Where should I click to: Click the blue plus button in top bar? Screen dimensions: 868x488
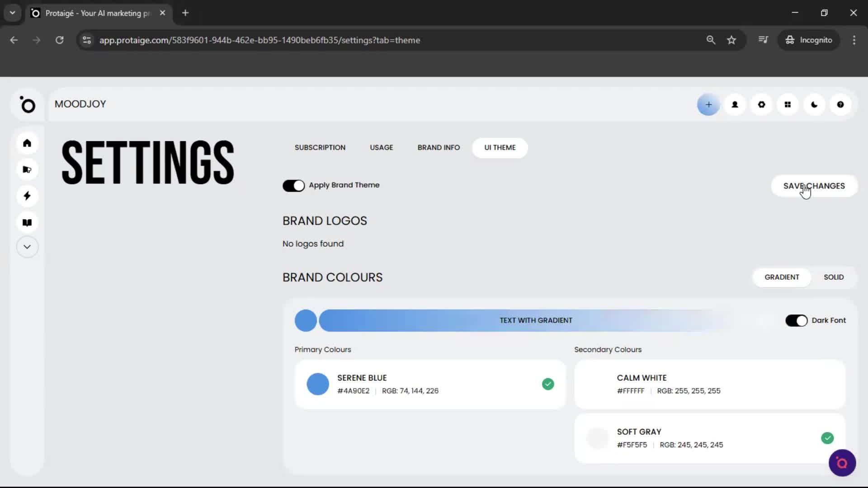pos(708,104)
